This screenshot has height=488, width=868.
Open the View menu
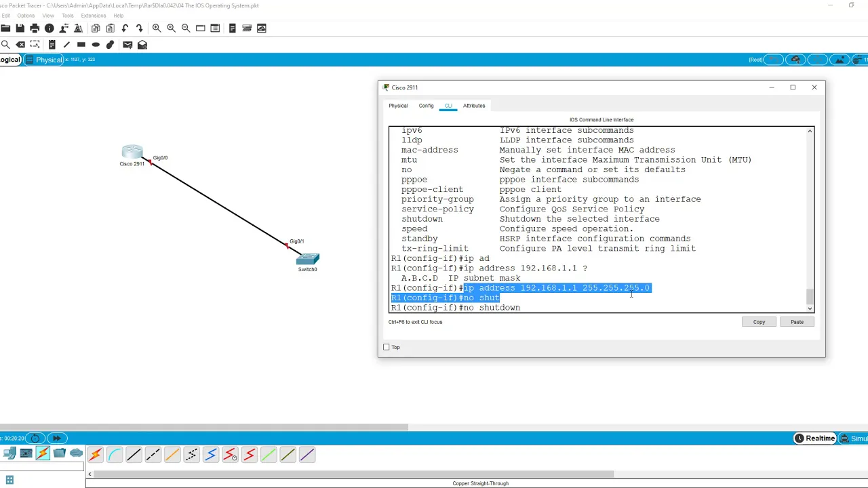48,16
